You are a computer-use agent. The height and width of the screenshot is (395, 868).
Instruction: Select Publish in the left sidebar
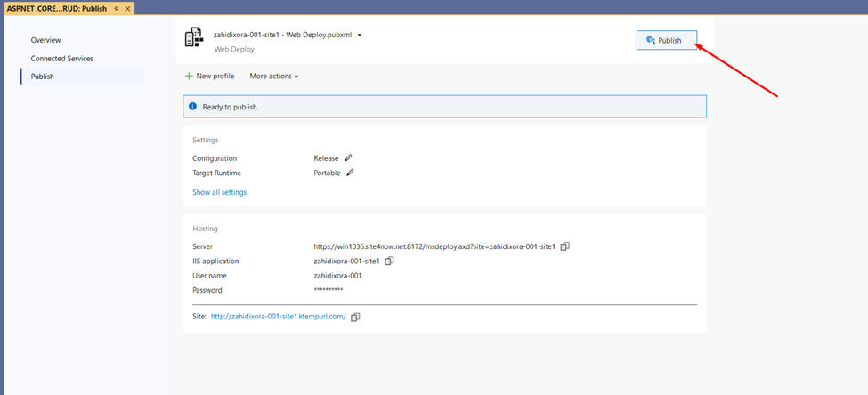tap(42, 77)
